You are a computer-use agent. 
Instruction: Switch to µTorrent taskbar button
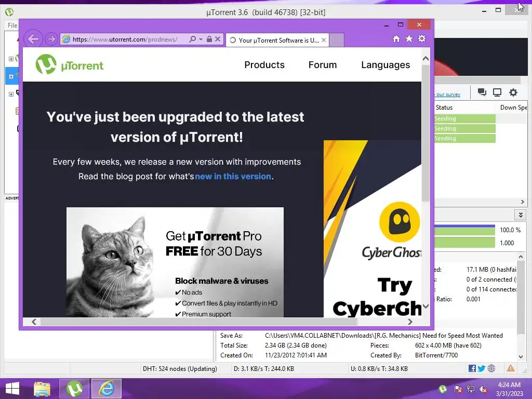74,389
